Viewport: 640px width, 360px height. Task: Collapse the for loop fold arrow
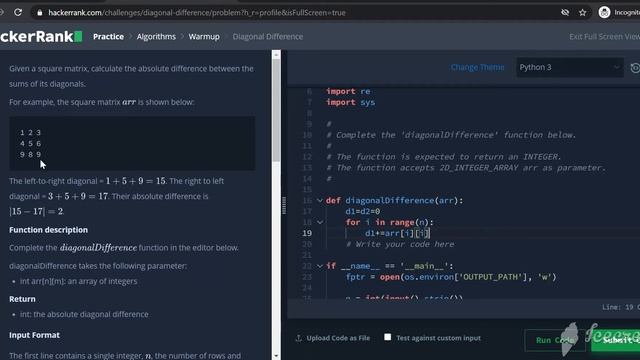[x=320, y=222]
